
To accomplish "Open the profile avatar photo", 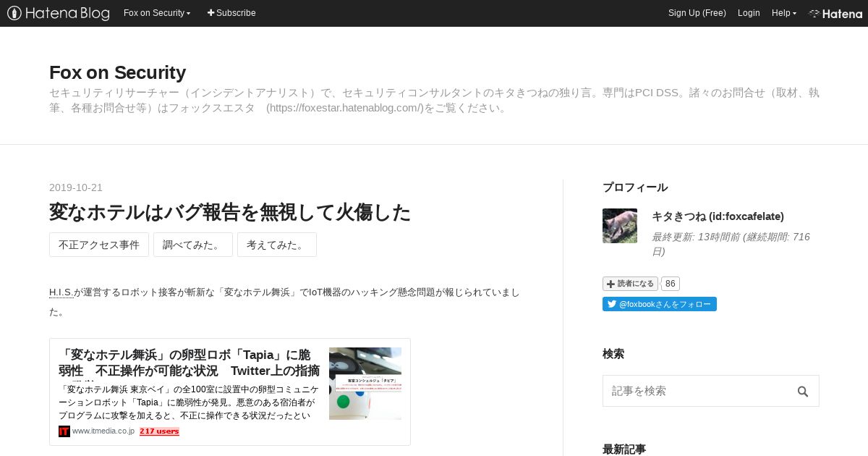I will [x=620, y=226].
